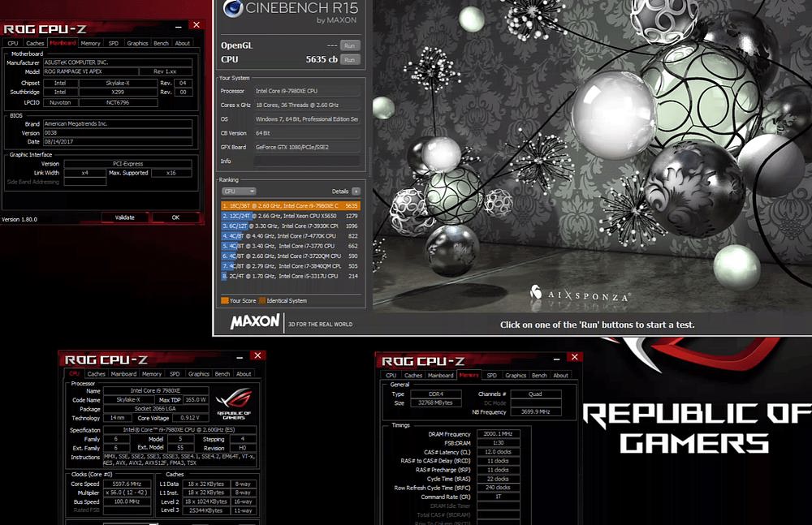Open Bench tab in Mainboard CPU-Z window
Screen dimensions: 812x525
(161, 44)
